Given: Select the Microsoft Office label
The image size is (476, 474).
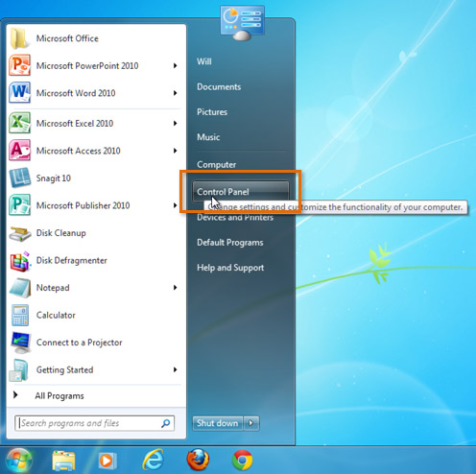Looking at the screenshot, I should pos(67,38).
